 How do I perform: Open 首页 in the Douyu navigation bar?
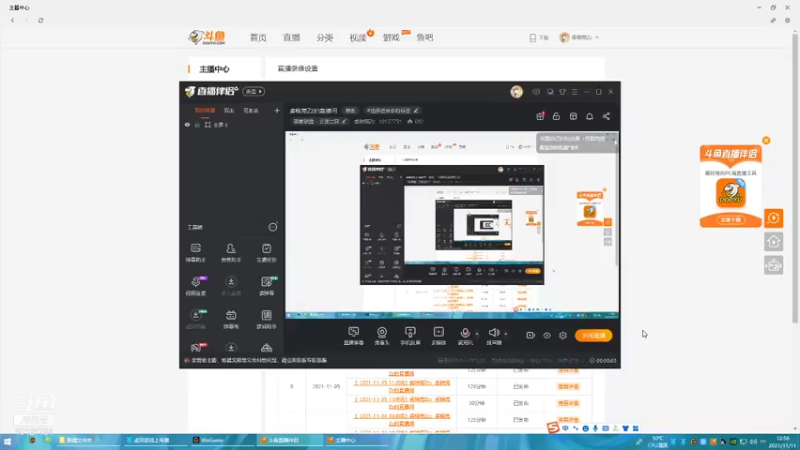(258, 38)
